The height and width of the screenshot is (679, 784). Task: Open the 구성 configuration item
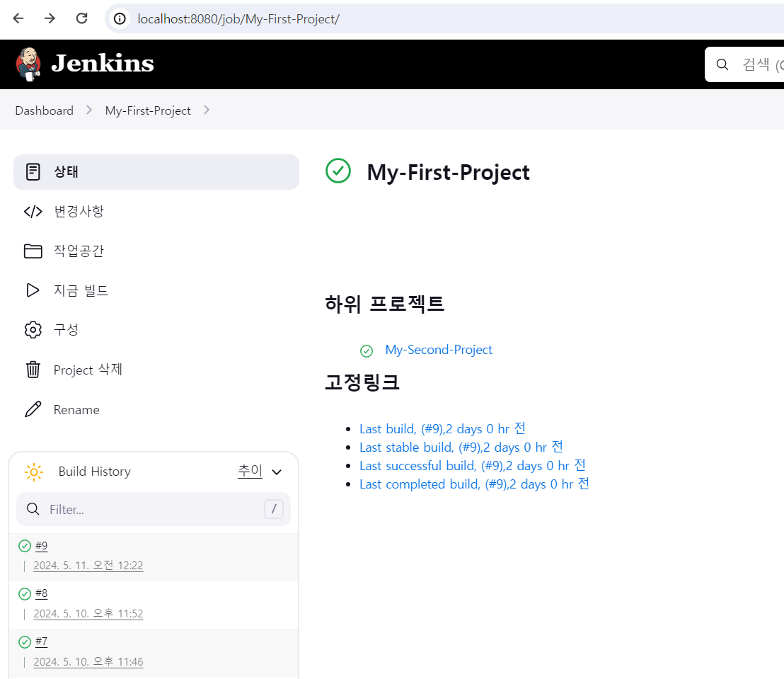[156, 330]
